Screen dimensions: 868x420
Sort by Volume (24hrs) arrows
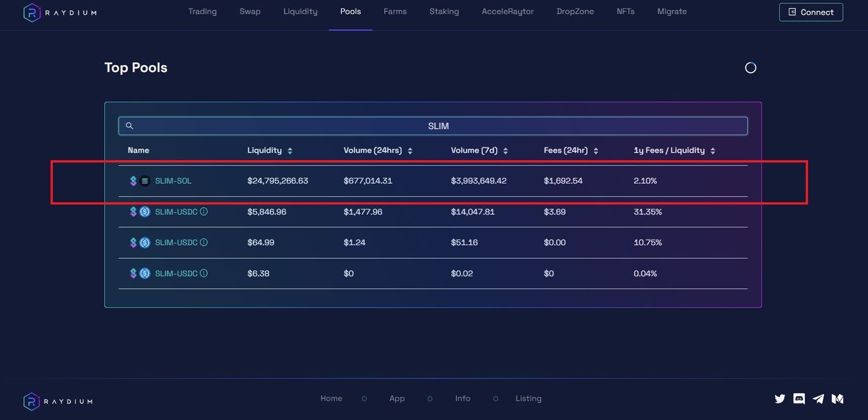tap(410, 151)
